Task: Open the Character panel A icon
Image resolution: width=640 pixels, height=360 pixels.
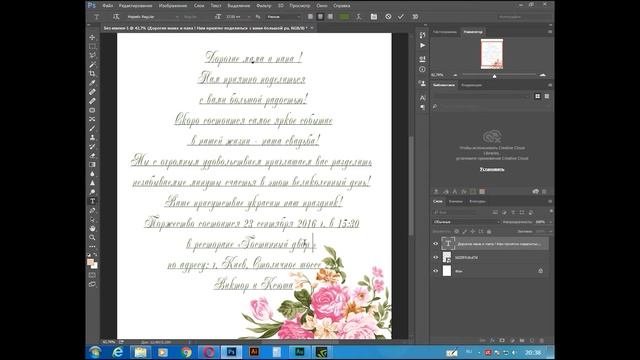Action: [x=422, y=98]
